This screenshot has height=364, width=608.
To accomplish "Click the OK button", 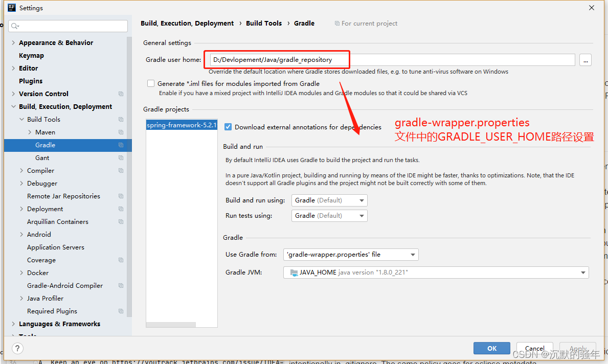I will coord(492,348).
